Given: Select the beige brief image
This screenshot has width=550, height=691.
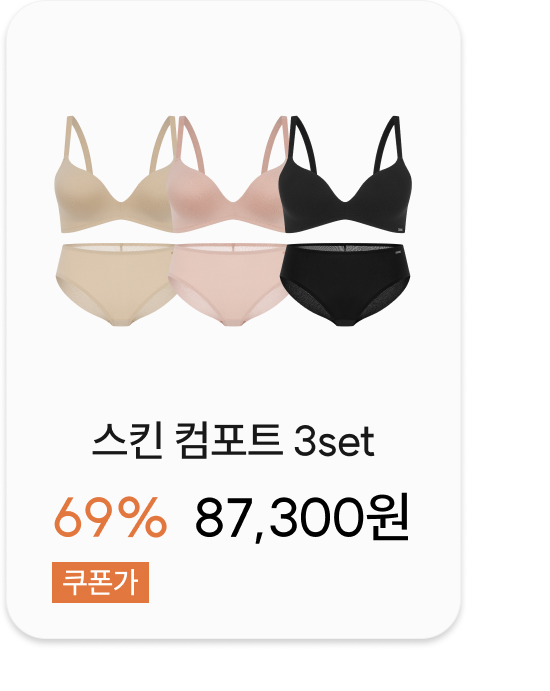Looking at the screenshot, I should [114, 284].
